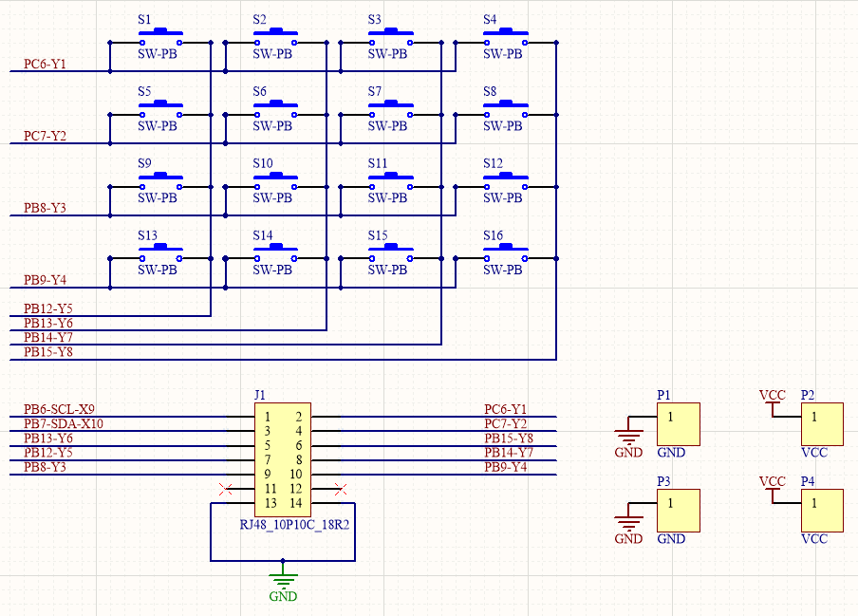
Task: Select the J1 RJ48 connector body
Action: point(283,460)
